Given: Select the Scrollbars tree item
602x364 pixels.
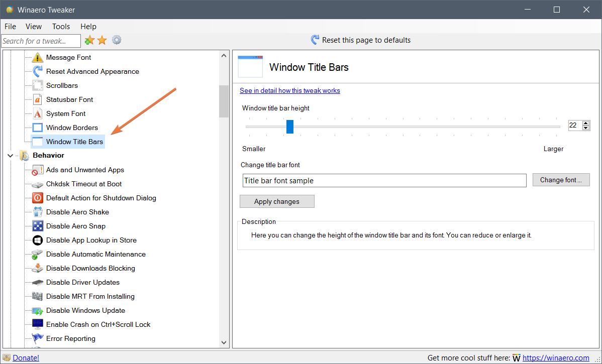Looking at the screenshot, I should 62,85.
